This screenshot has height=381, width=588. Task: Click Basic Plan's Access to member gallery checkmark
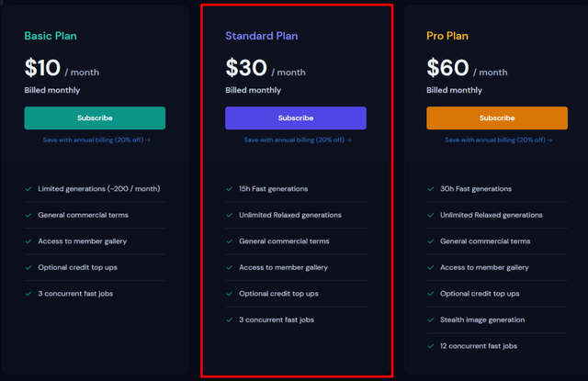[x=29, y=241]
